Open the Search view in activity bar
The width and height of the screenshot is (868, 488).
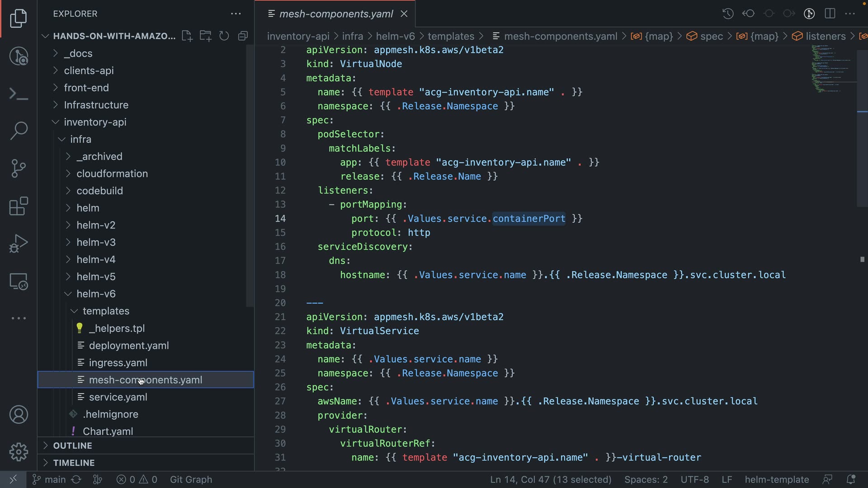[19, 131]
